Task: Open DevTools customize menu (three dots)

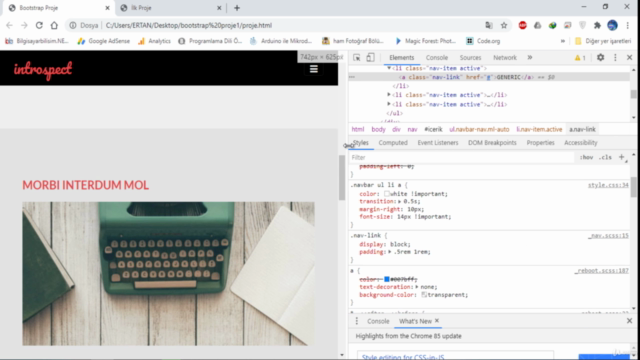Action: point(615,58)
